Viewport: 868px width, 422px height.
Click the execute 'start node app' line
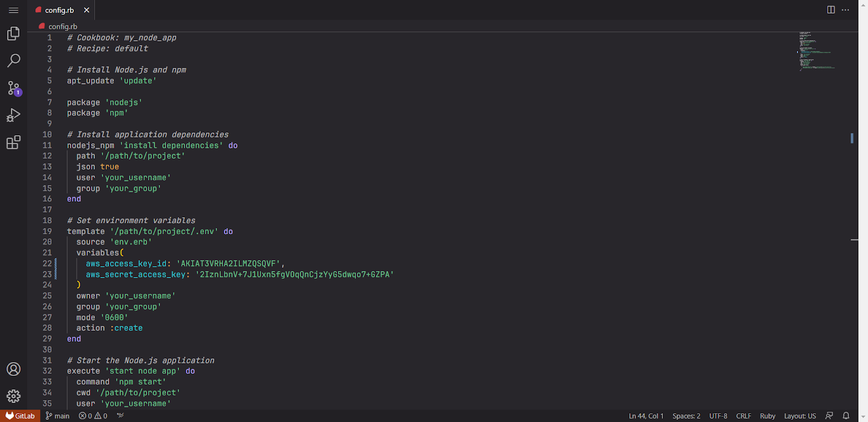[131, 371]
